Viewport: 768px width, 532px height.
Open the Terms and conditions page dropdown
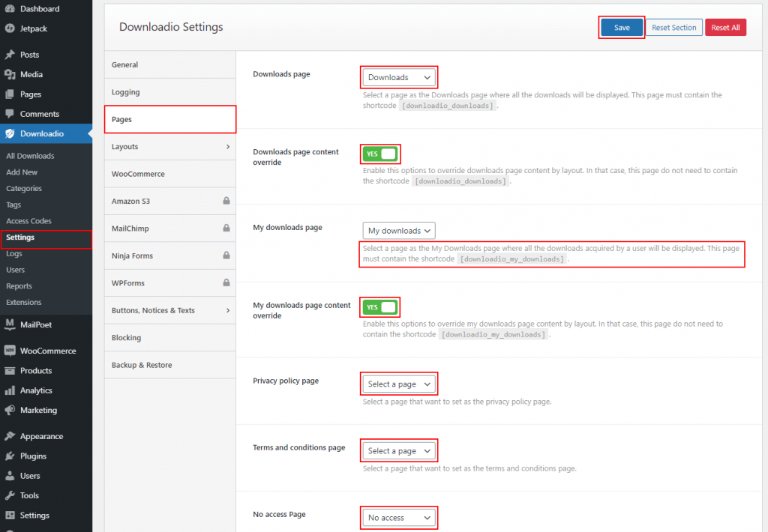point(399,451)
